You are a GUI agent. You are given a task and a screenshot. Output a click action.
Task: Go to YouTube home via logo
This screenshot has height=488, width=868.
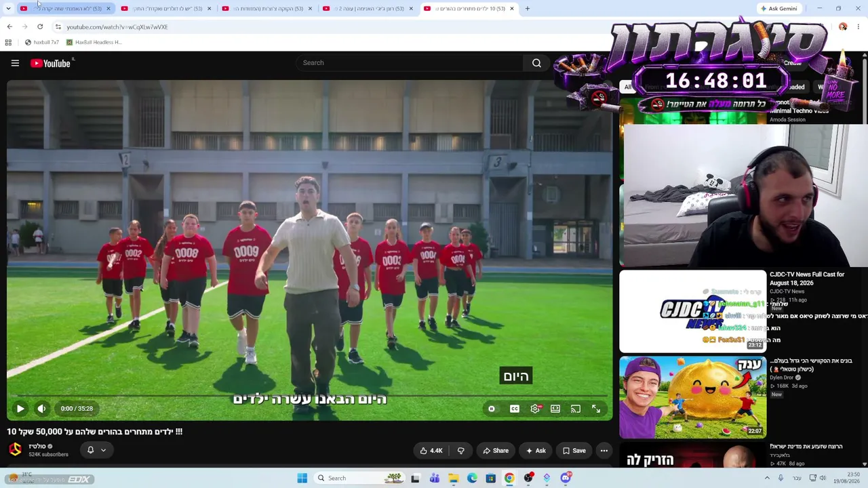(x=51, y=63)
